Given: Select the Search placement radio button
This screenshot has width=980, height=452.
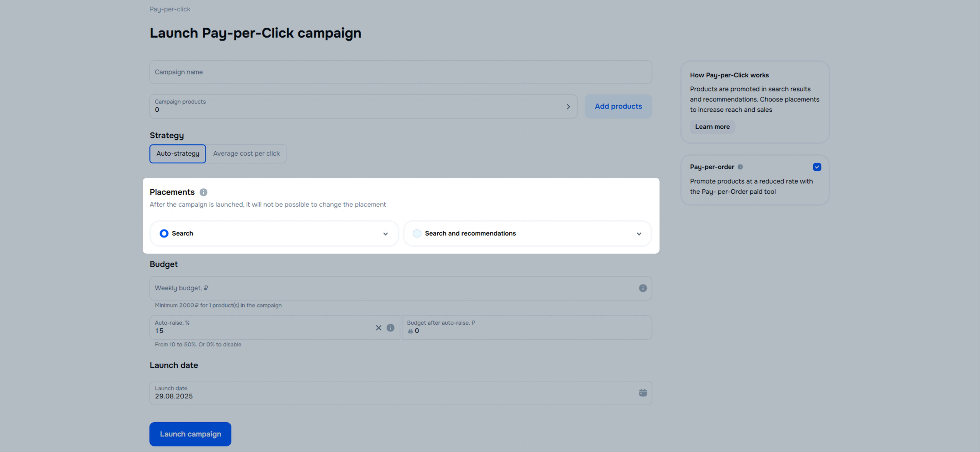Looking at the screenshot, I should [164, 233].
